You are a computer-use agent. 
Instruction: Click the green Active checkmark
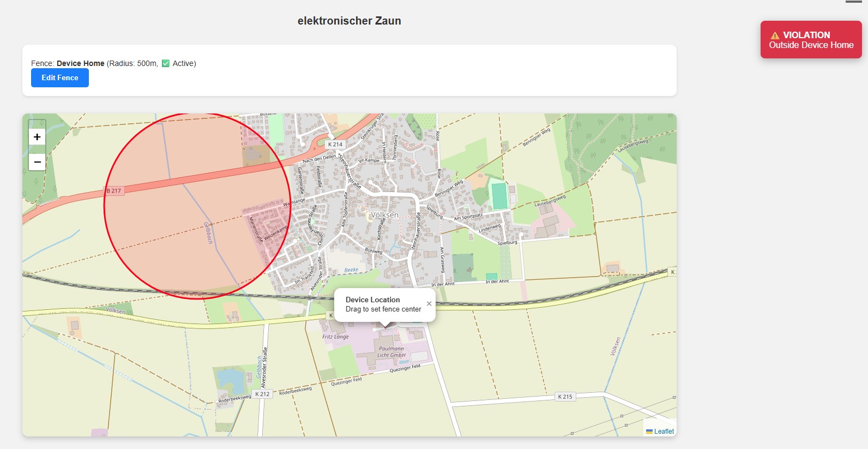(x=166, y=63)
